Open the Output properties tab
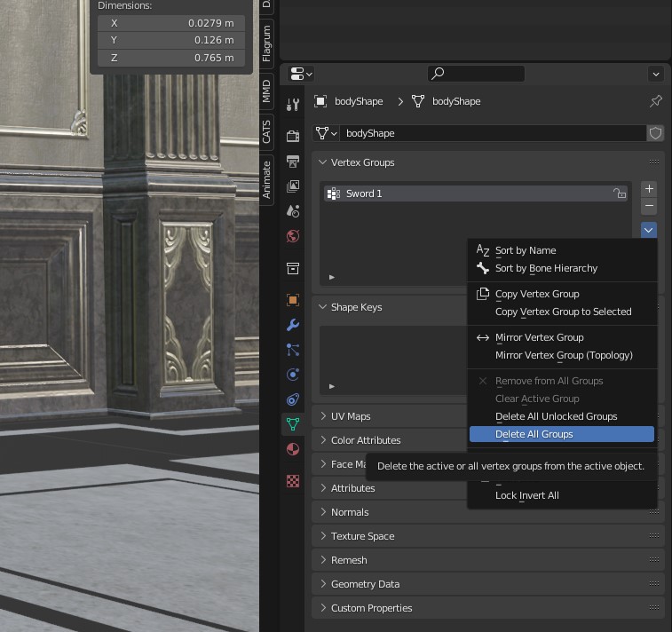 293,161
